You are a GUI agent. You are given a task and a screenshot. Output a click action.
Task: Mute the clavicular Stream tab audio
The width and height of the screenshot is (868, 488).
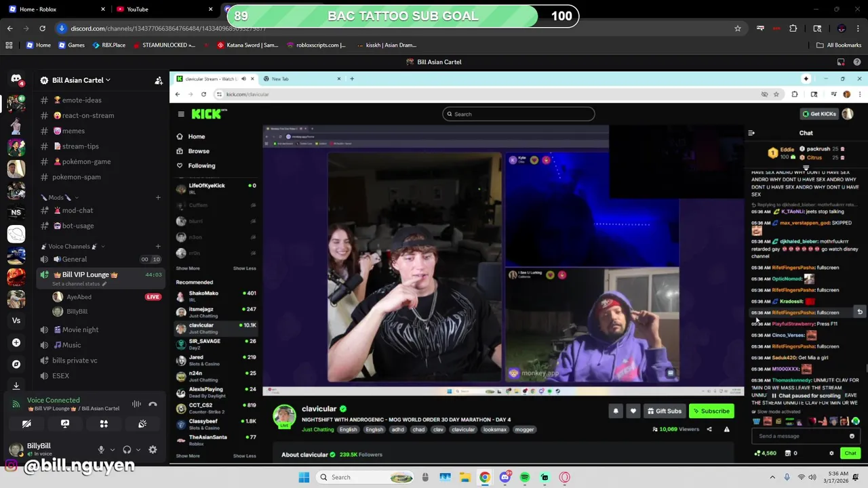pyautogui.click(x=243, y=79)
